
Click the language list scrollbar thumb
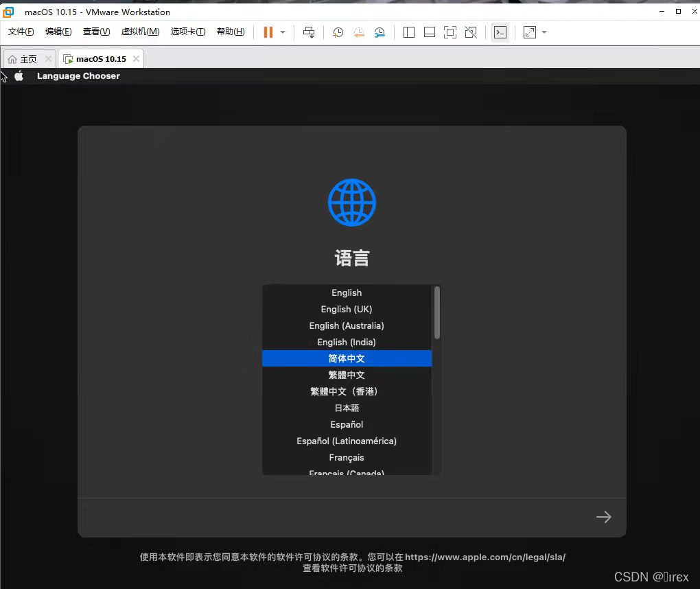(437, 312)
